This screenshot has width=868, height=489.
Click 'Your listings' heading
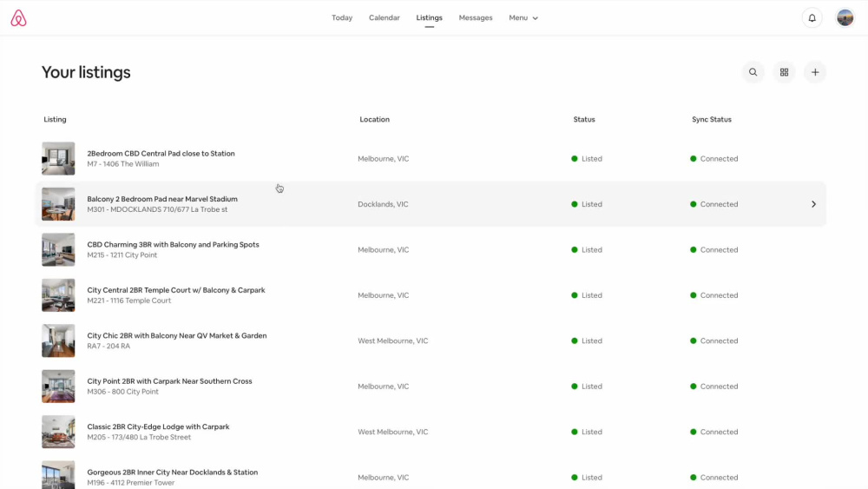tap(86, 73)
